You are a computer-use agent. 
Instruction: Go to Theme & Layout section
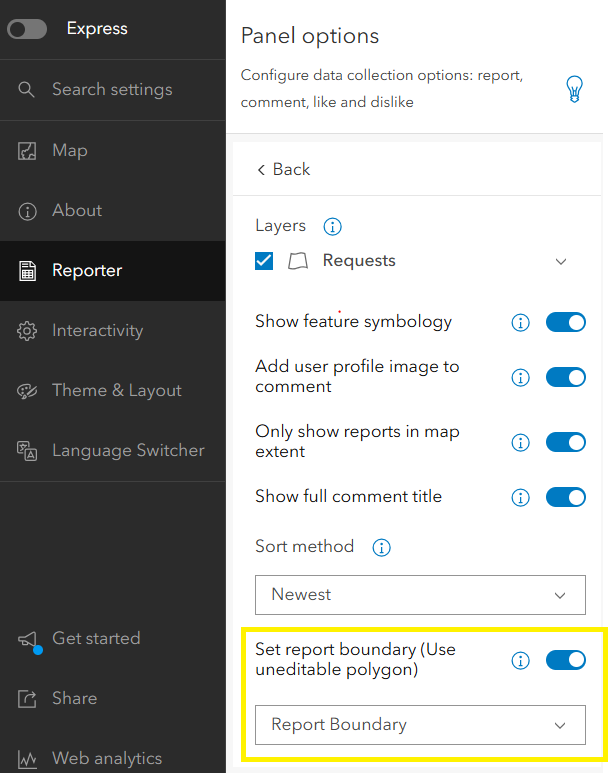[116, 390]
